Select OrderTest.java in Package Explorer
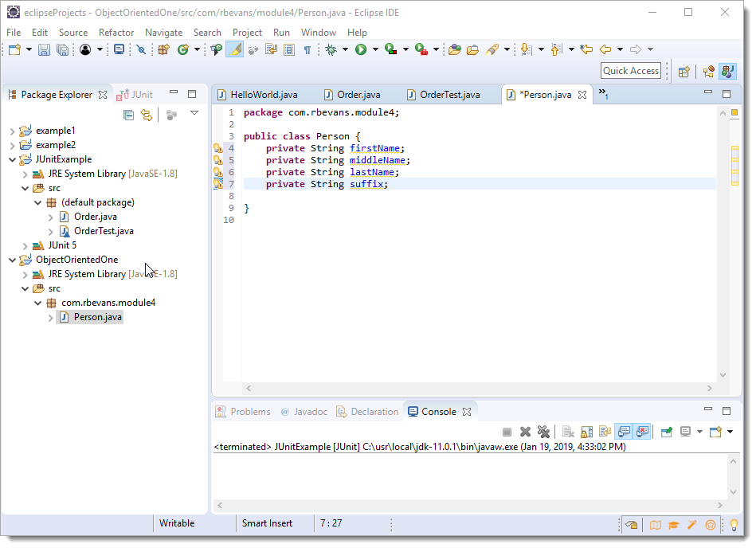 [x=104, y=232]
